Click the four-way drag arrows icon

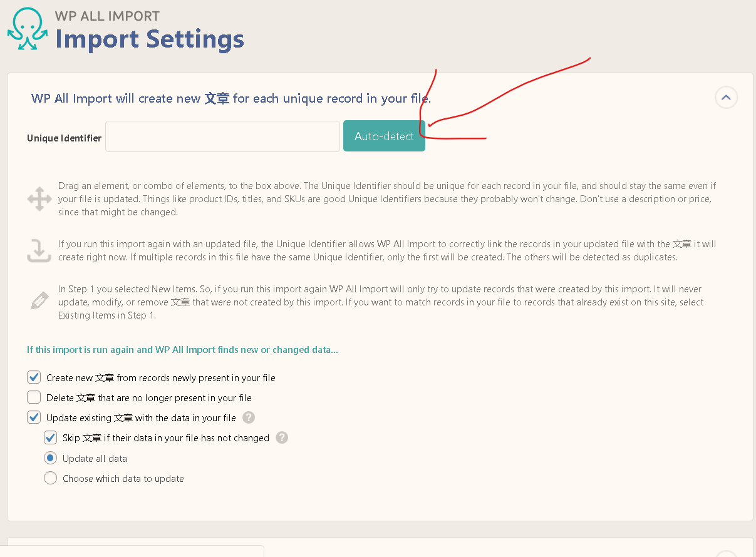(x=39, y=199)
